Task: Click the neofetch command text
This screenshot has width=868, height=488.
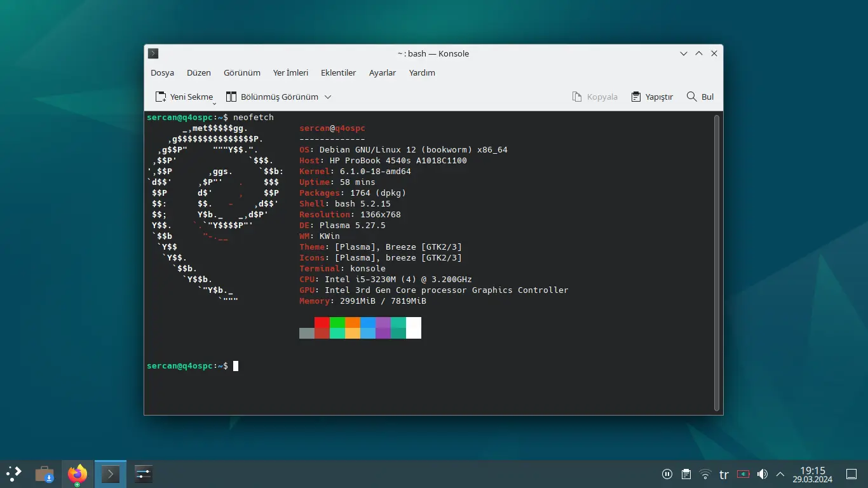Action: [x=254, y=118]
